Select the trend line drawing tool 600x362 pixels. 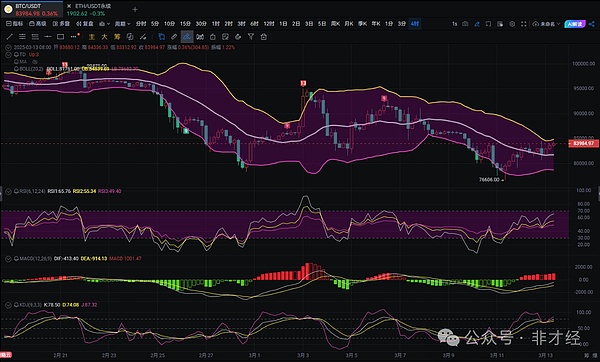click(10, 37)
